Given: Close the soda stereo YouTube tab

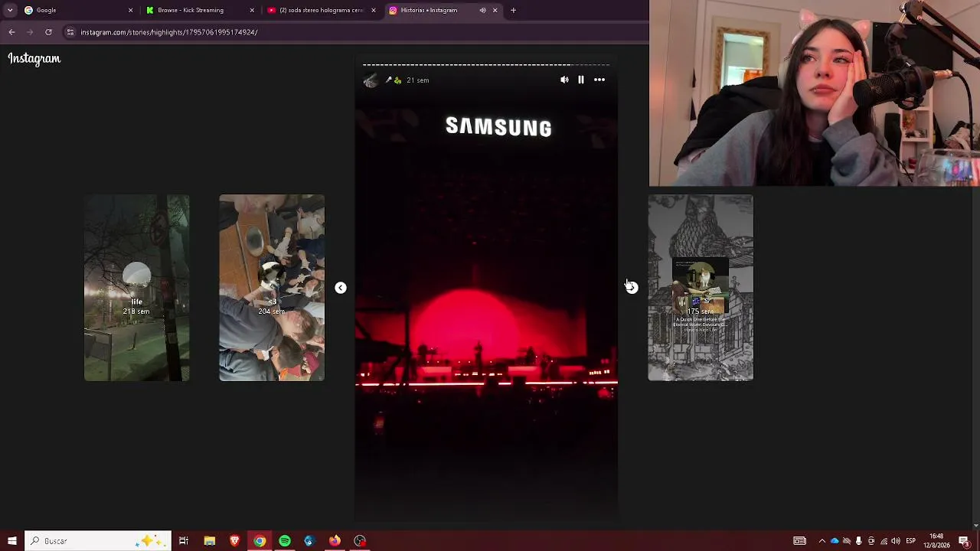Looking at the screenshot, I should pyautogui.click(x=374, y=10).
